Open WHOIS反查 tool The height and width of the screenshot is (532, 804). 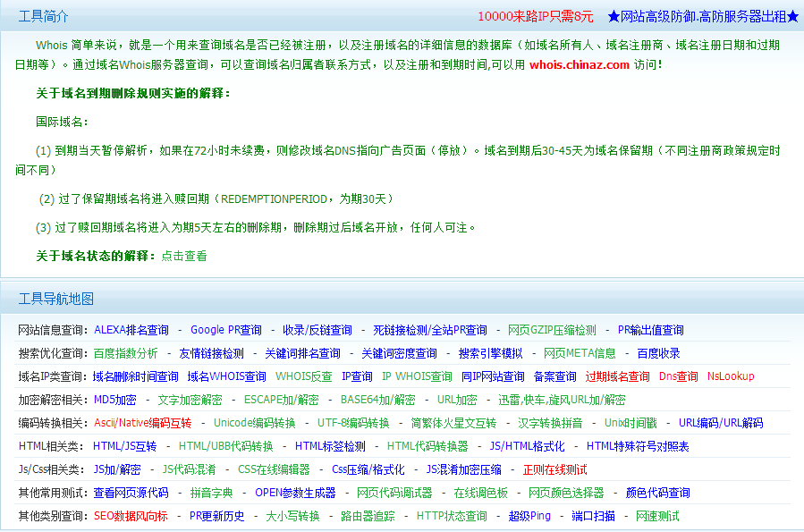tap(303, 376)
